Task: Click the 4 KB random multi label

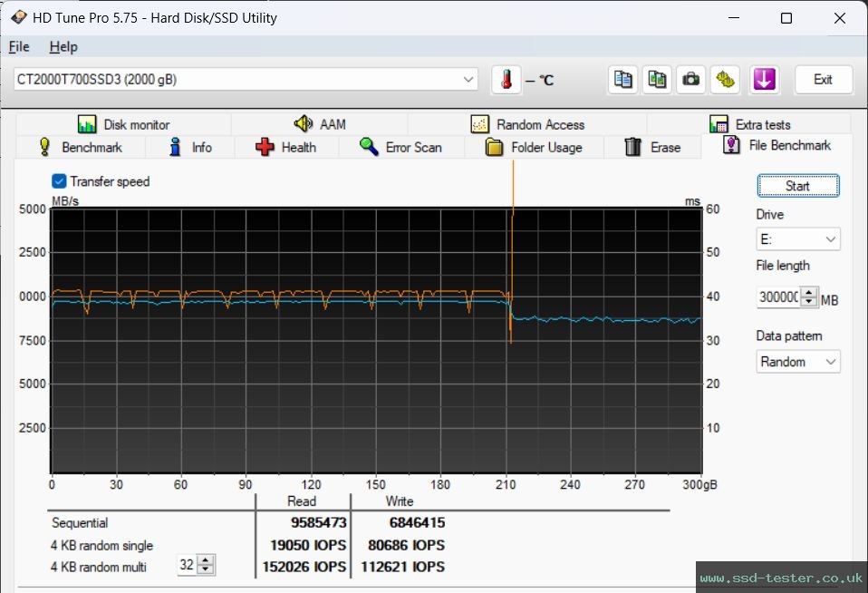Action: [x=98, y=567]
